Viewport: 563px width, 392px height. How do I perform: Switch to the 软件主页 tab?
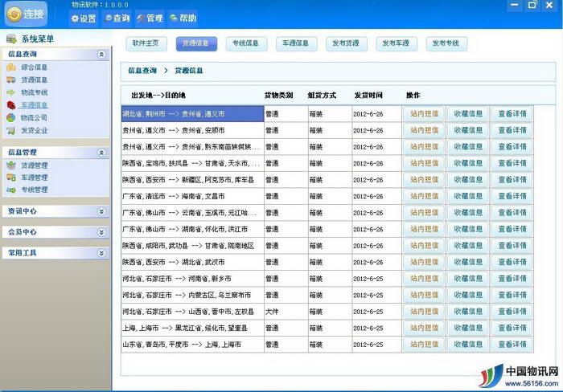tap(146, 43)
